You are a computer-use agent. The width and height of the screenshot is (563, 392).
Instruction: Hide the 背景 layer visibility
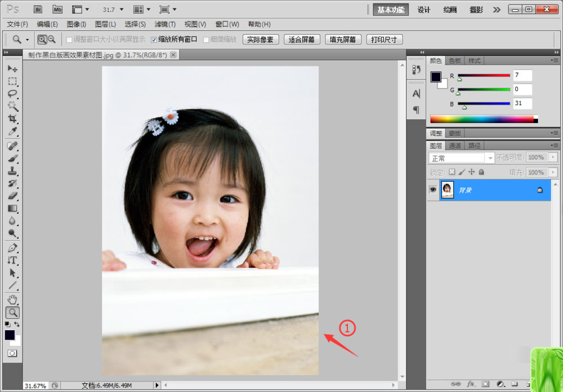(432, 190)
